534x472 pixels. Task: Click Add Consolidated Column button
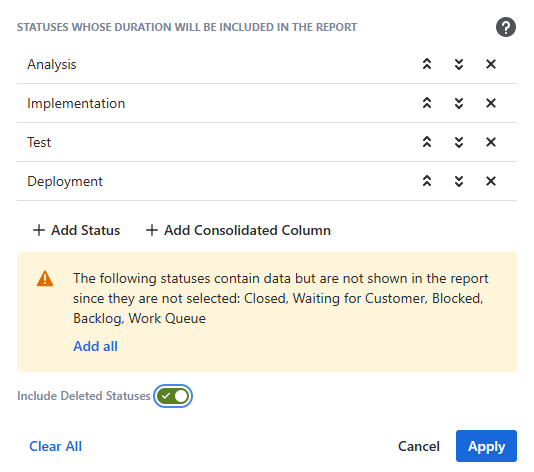point(238,230)
